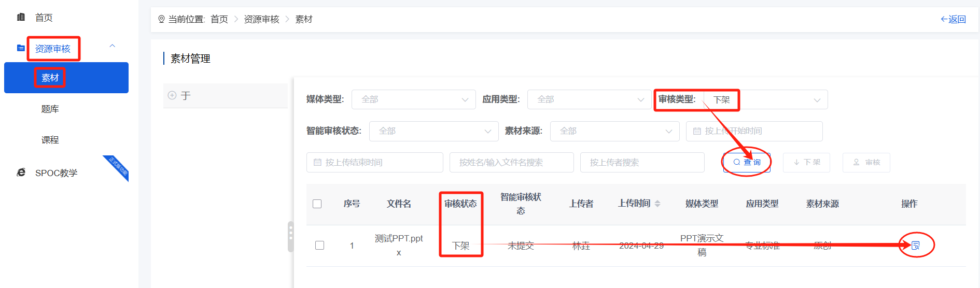Click the 资源审核 folder icon in sidebar
The height and width of the screenshot is (288, 980).
click(x=21, y=48)
